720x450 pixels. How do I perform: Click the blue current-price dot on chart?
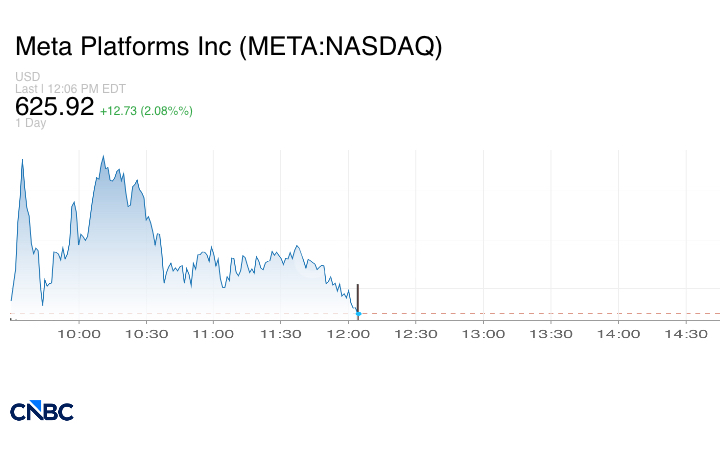(x=358, y=314)
